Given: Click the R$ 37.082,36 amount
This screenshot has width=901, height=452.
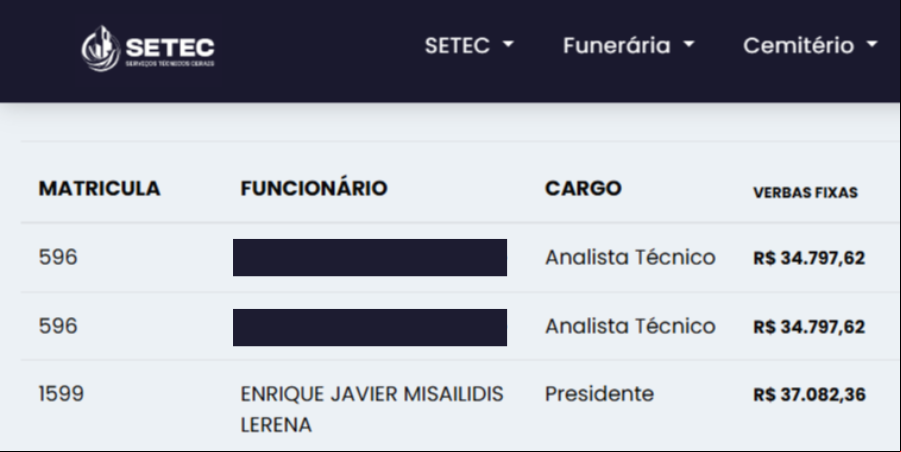Looking at the screenshot, I should pyautogui.click(x=809, y=395).
